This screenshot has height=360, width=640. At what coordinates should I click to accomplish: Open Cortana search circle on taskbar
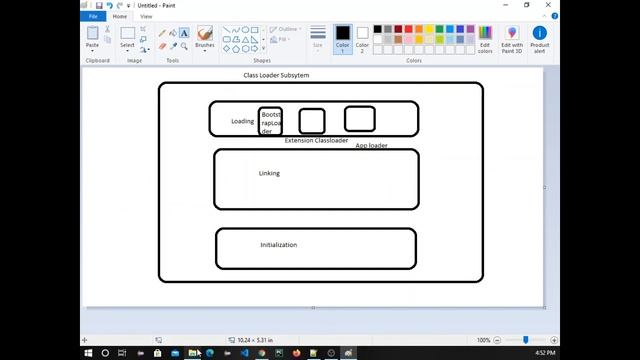pos(105,353)
